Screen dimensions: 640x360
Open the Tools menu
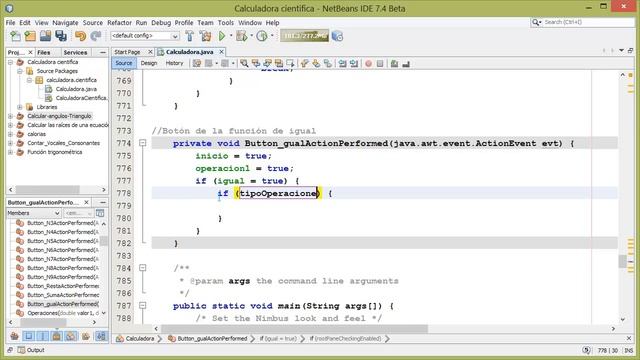pos(226,22)
